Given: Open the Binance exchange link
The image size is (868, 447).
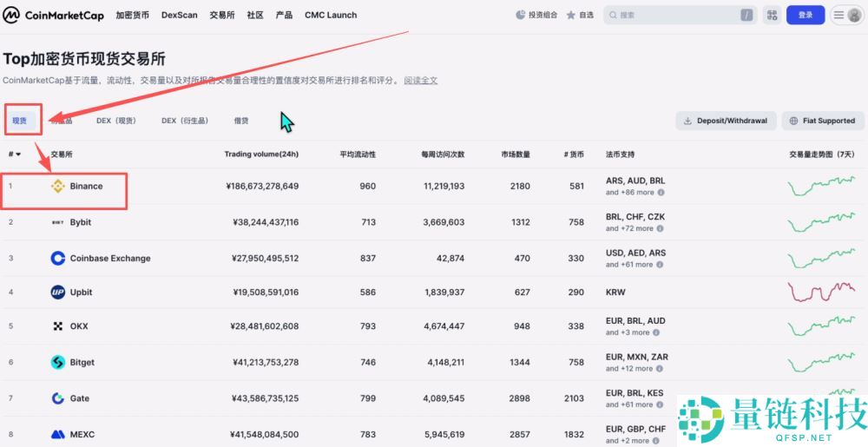Looking at the screenshot, I should [86, 186].
